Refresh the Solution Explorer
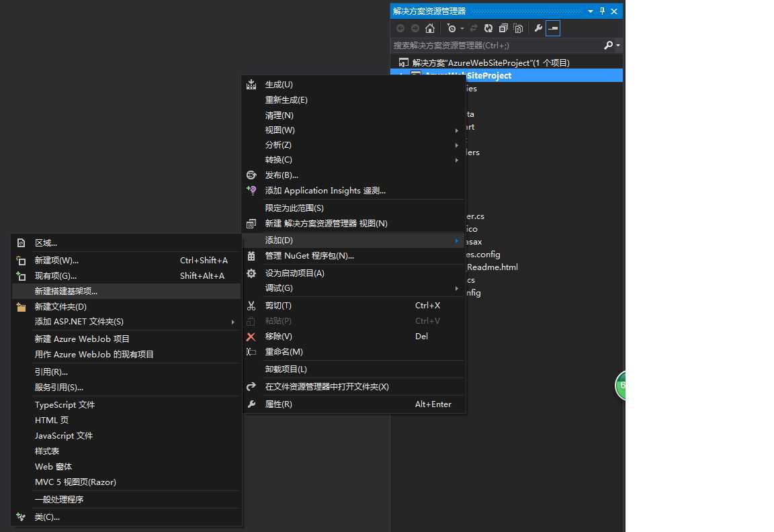 pos(488,28)
